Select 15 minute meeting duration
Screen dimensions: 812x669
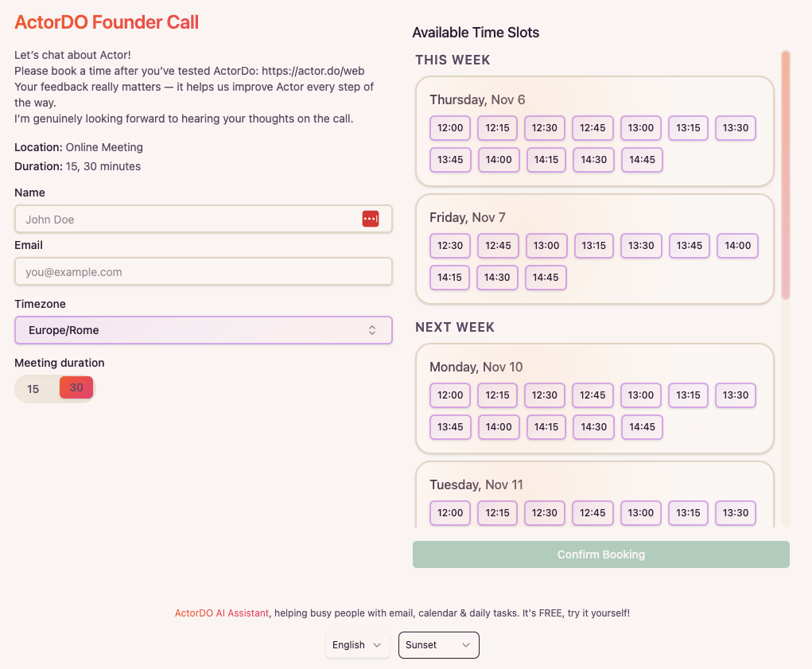pyautogui.click(x=33, y=389)
